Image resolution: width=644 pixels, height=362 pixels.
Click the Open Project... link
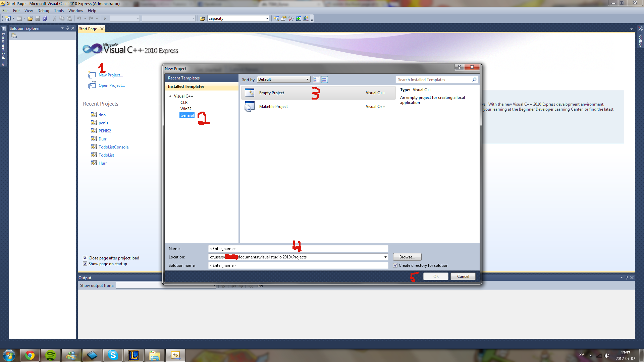112,85
